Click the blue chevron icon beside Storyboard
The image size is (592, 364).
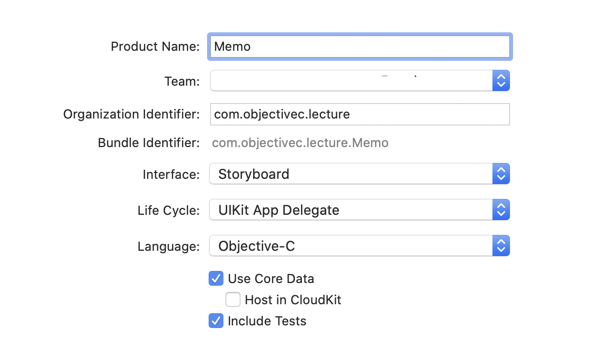point(501,174)
